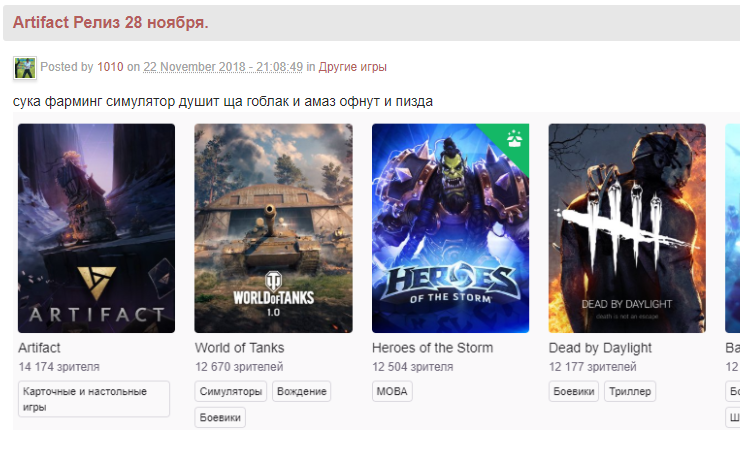Image resolution: width=740 pixels, height=450 pixels.
Task: Select the 'Боевики' tag under World of Tanks
Action: [x=220, y=417]
